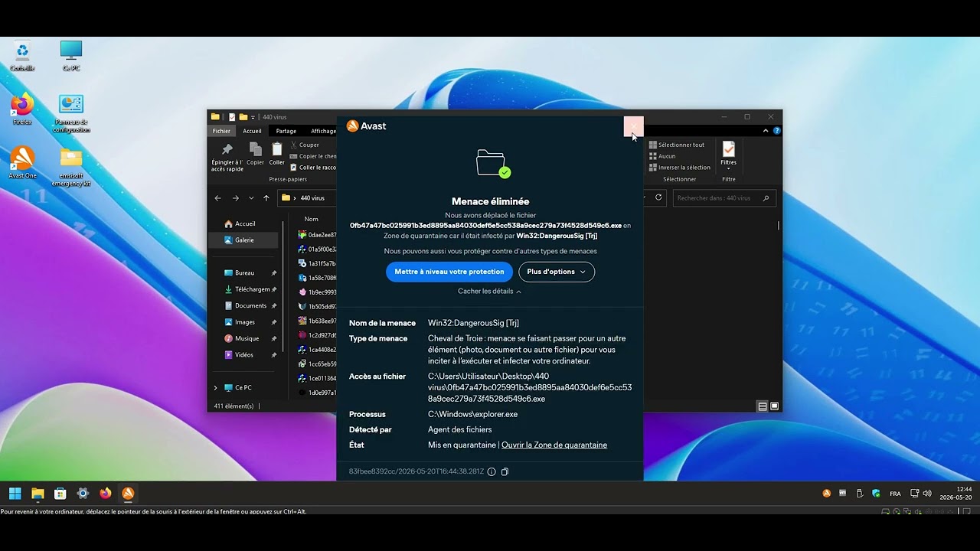Click Inverser la sélection in ribbon
This screenshot has width=980, height=551.
click(x=680, y=168)
